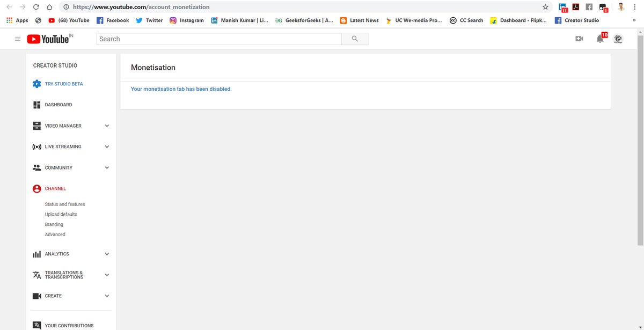Open the notifications bell
The image size is (644, 330).
pos(600,39)
